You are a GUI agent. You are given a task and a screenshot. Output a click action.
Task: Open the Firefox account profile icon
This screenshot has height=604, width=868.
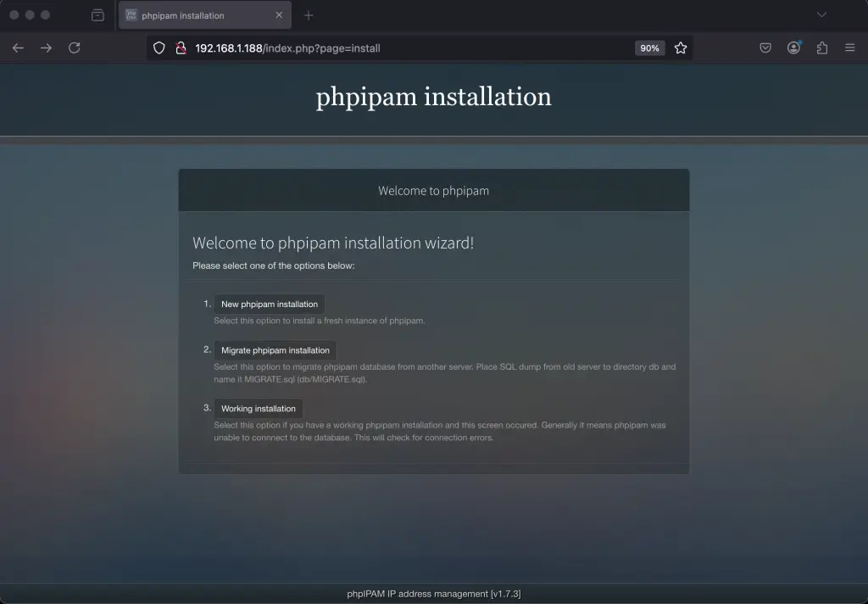(793, 48)
